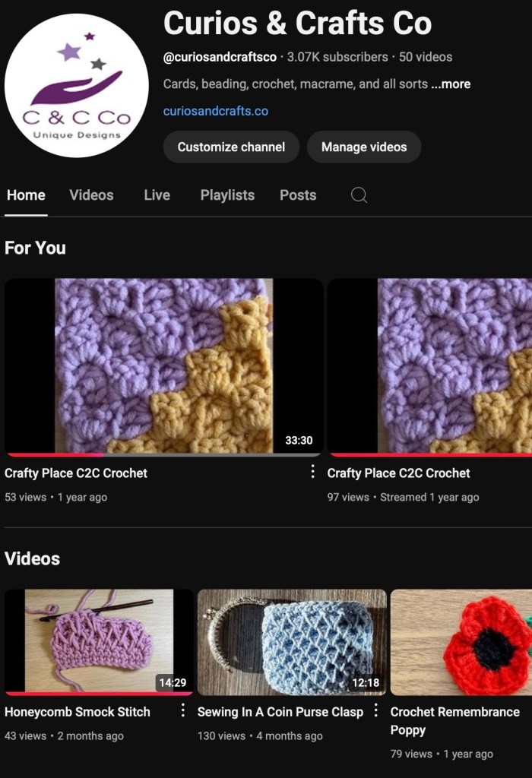
Task: Expand channel description with more link
Action: click(451, 84)
